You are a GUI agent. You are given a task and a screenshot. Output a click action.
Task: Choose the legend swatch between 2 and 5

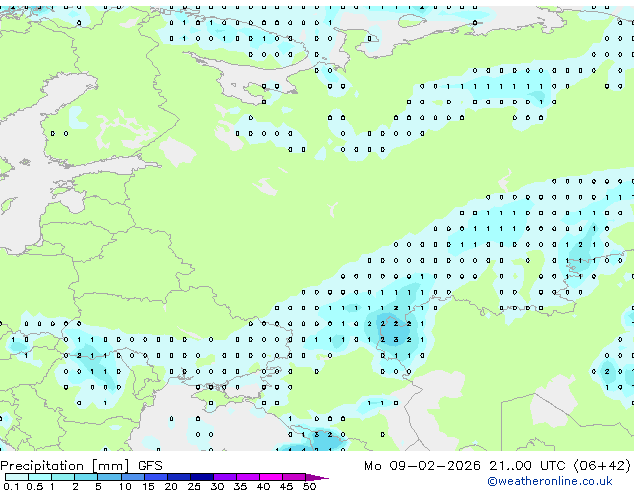[86, 477]
